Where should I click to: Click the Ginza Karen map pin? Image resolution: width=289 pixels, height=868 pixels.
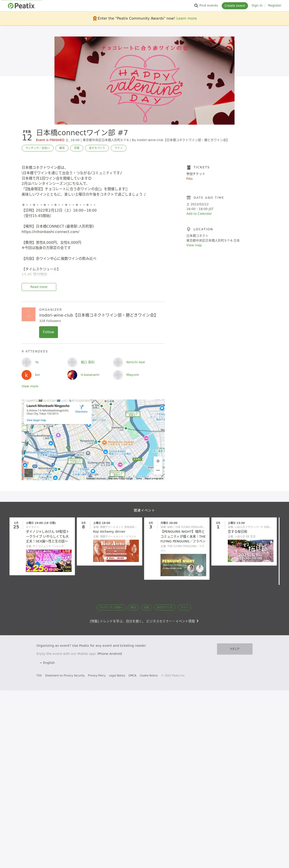click(105, 452)
